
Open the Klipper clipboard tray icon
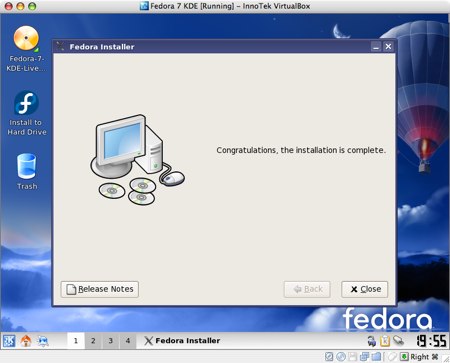coord(385,341)
